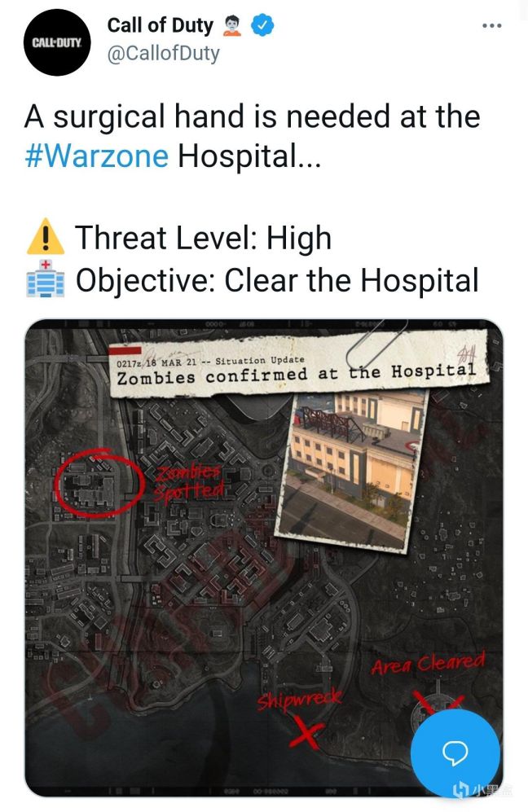The width and height of the screenshot is (528, 812).
Task: Click the zombie emoji beside the name
Action: (232, 25)
